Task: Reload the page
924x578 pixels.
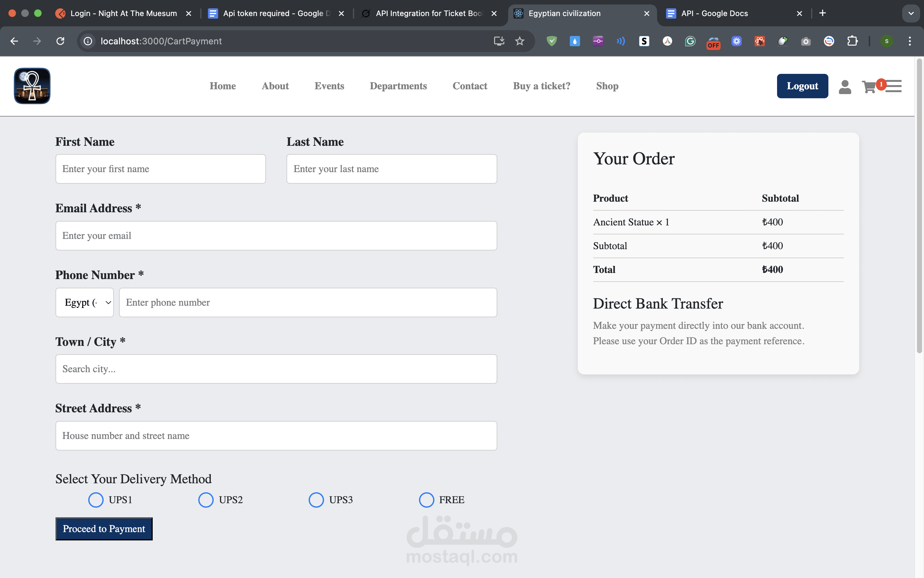Action: click(60, 41)
